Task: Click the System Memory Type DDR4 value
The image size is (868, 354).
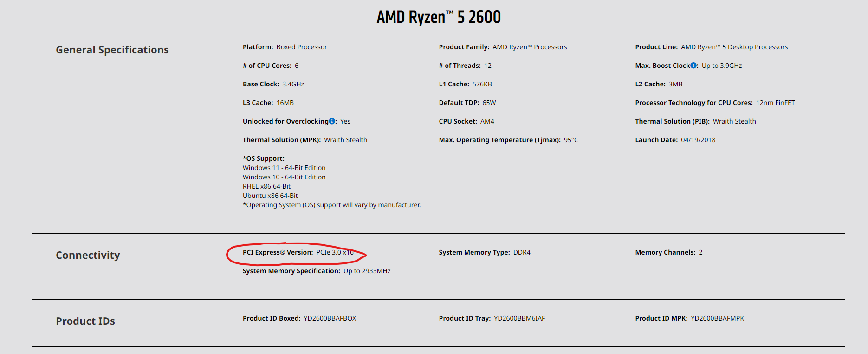Action: (522, 252)
